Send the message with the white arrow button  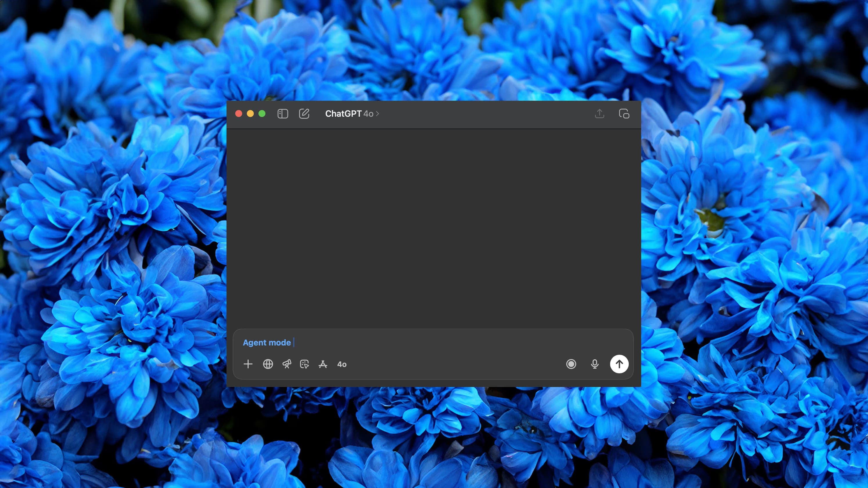click(x=619, y=364)
